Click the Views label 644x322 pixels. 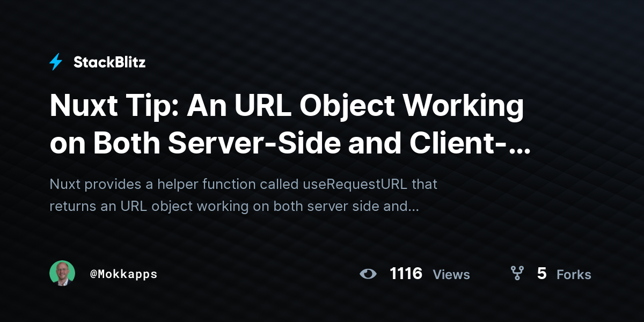pyautogui.click(x=451, y=275)
